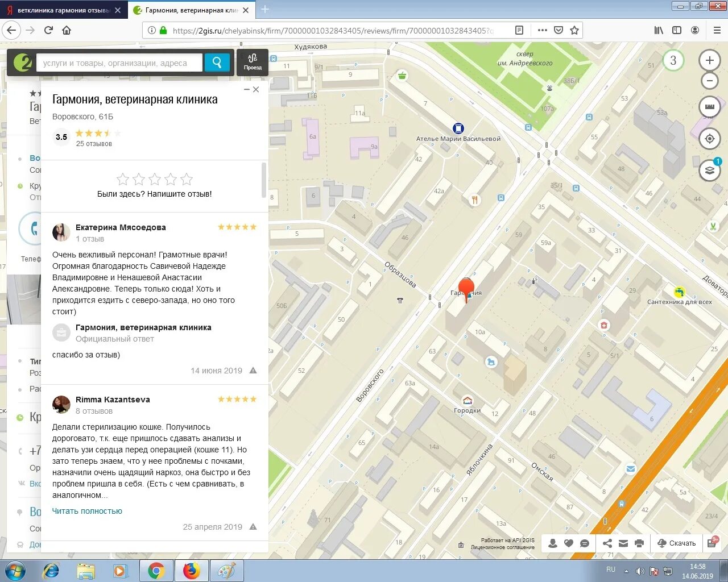This screenshot has width=728, height=582.
Task: Click the Ателье Марии Васильевой map marker
Action: (458, 128)
